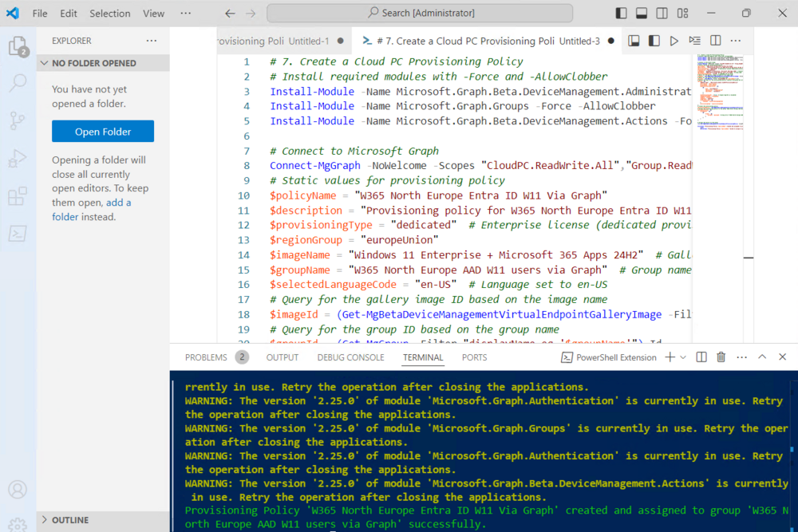Switch to the DEBUG CONSOLE tab
Viewport: 798px width, 532px height.
pyautogui.click(x=350, y=357)
